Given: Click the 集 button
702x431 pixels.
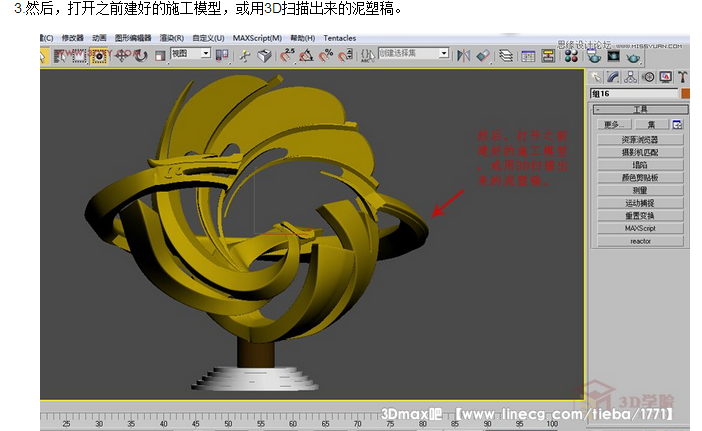Looking at the screenshot, I should point(651,124).
